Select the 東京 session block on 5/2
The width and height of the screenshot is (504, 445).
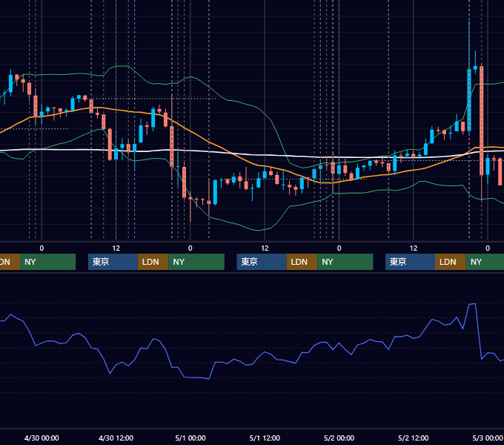tap(410, 262)
